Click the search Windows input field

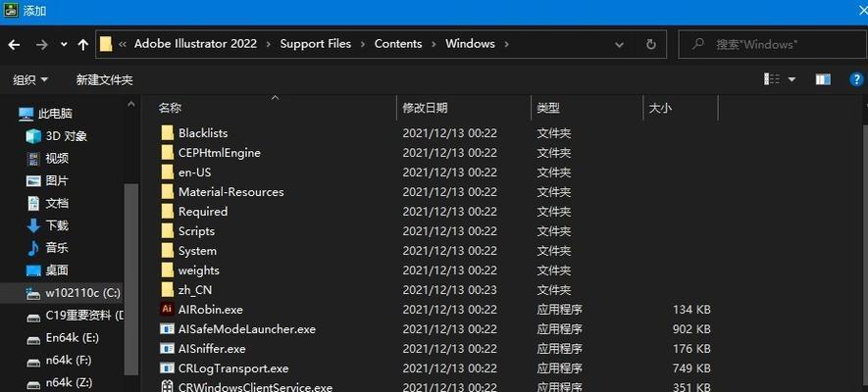point(772,44)
